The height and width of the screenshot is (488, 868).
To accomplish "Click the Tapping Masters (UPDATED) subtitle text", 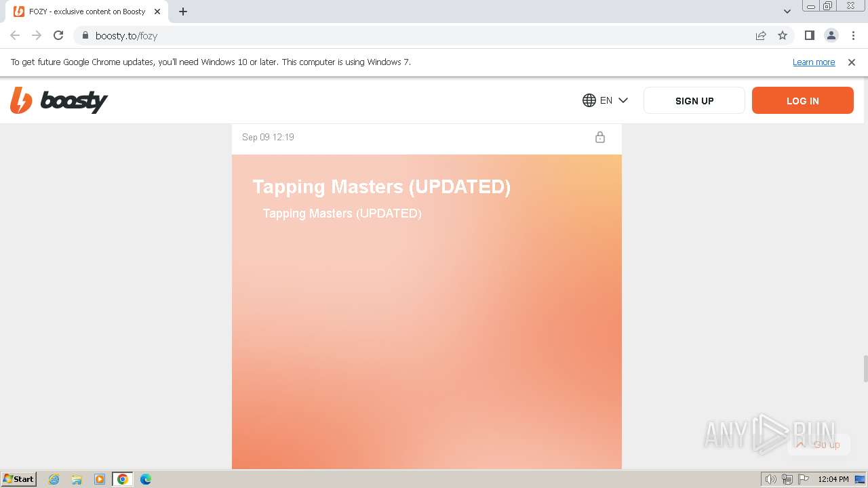I will point(342,213).
